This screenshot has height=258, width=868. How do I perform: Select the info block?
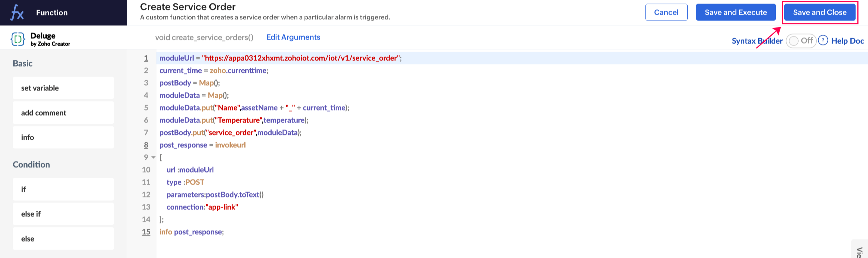(63, 137)
